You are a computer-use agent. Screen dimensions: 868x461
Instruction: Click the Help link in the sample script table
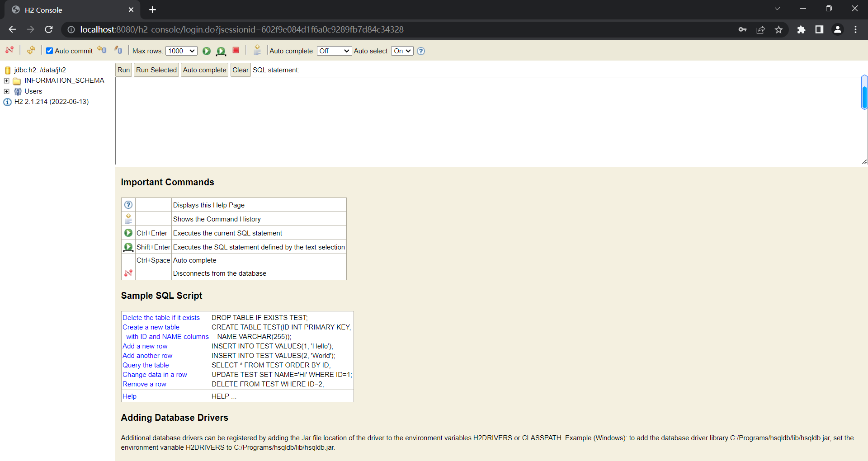129,396
